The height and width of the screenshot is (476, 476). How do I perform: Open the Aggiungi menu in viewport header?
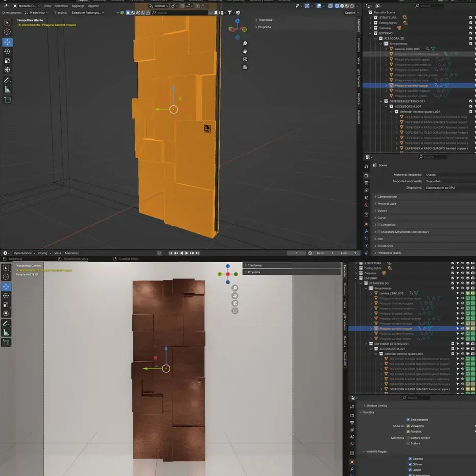coord(78,6)
